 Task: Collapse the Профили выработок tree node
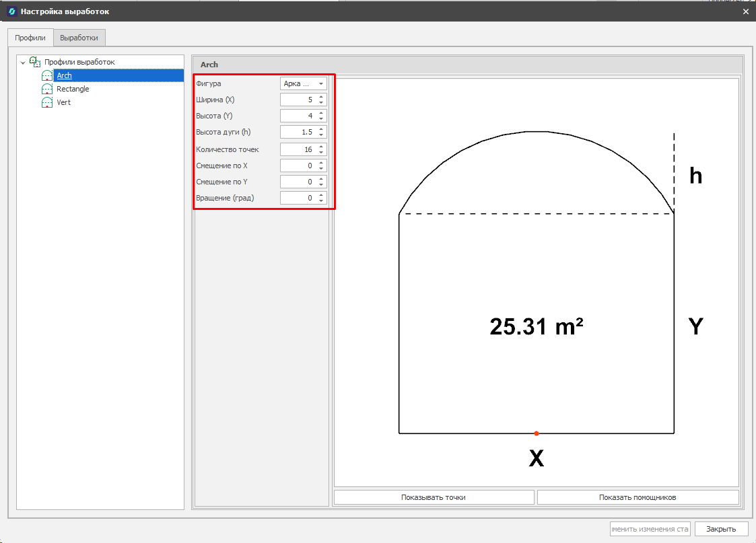pyautogui.click(x=23, y=63)
